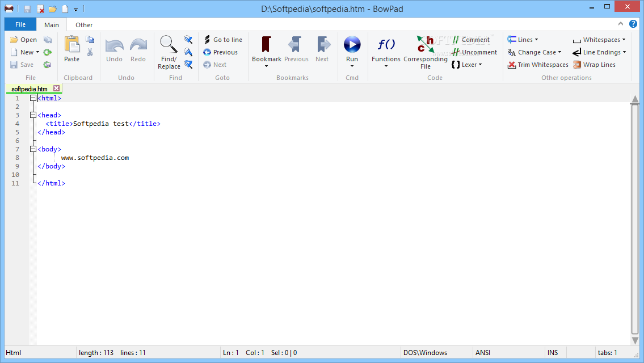Expand the Run dropdown arrow

click(x=352, y=66)
